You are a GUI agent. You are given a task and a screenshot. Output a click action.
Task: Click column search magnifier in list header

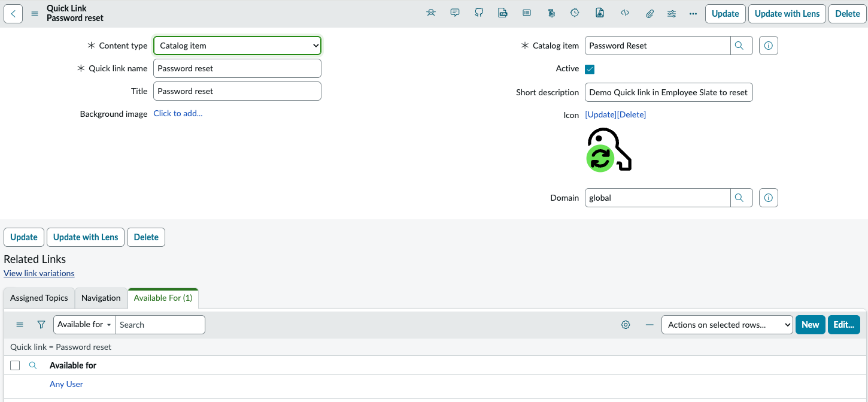[x=33, y=365]
